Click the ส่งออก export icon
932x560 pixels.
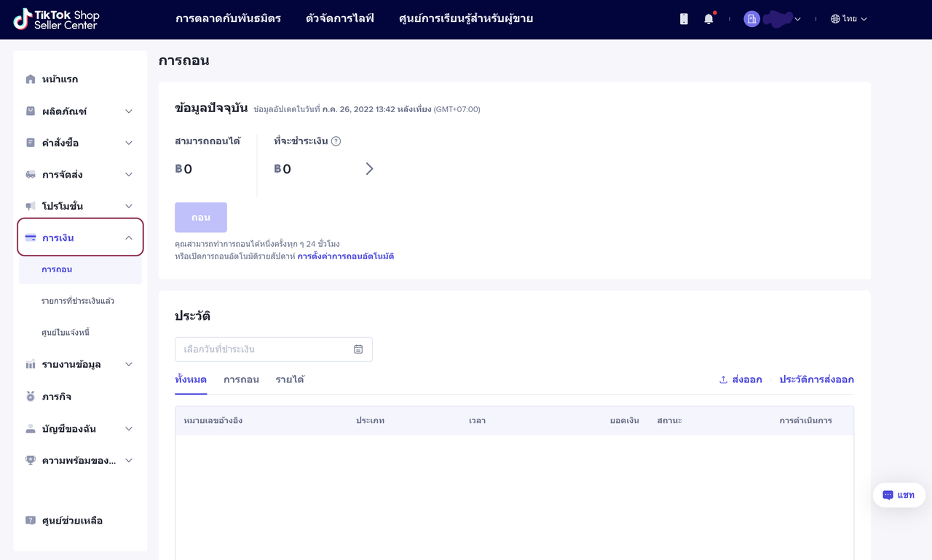(723, 379)
